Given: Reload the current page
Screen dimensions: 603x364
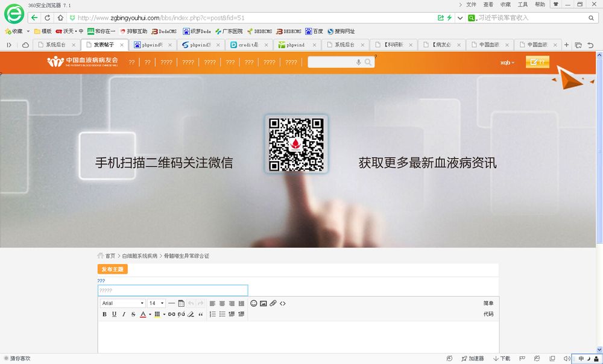Looking at the screenshot, I should tap(47, 17).
